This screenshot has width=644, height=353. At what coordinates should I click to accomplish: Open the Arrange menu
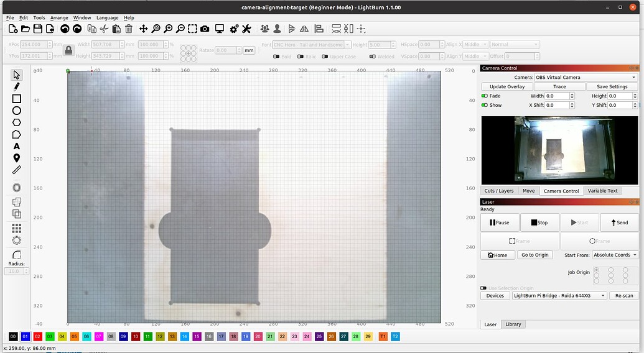(x=59, y=17)
